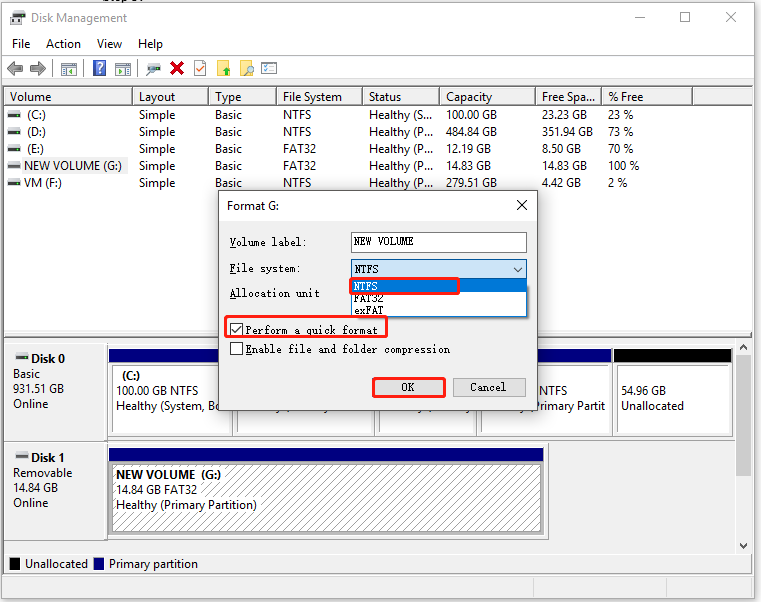Click the 351.94 GB free space cell
Screen dimensions: 761x602
click(x=567, y=132)
